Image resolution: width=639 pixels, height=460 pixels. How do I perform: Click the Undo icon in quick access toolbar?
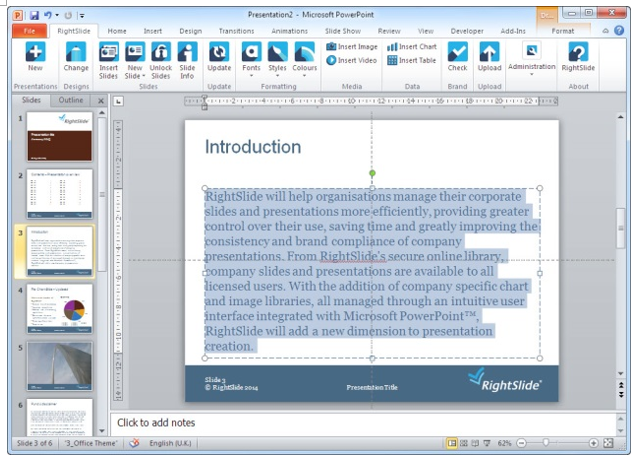pyautogui.click(x=48, y=15)
